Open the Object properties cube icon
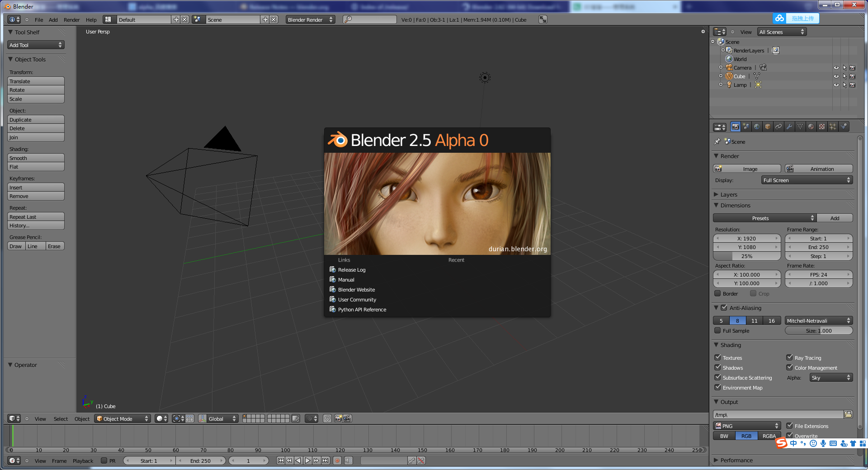Screen dimensions: 868x470 point(768,127)
